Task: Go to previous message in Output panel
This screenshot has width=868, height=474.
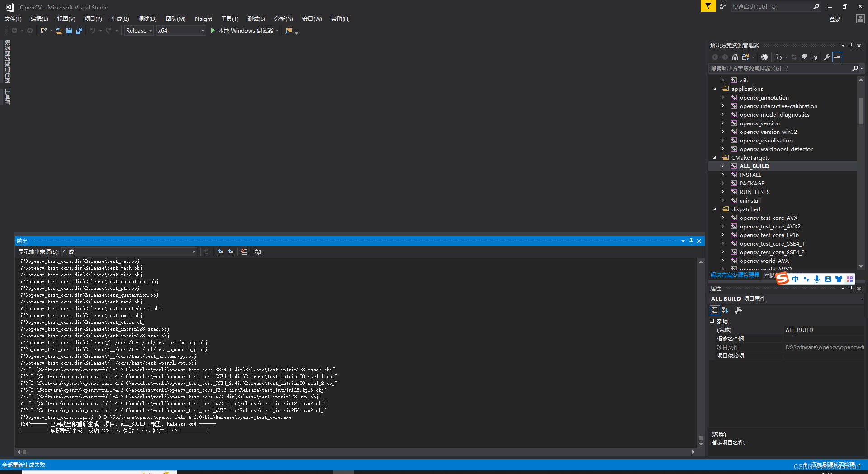Action: point(221,252)
